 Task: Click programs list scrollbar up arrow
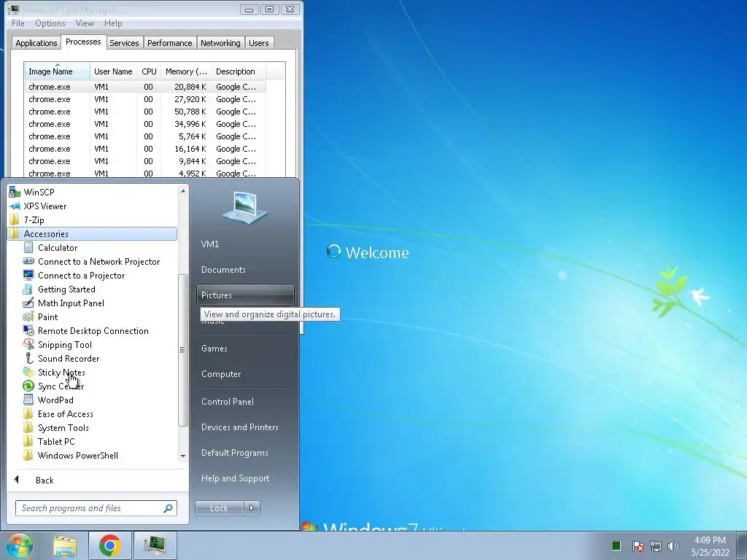pyautogui.click(x=183, y=191)
